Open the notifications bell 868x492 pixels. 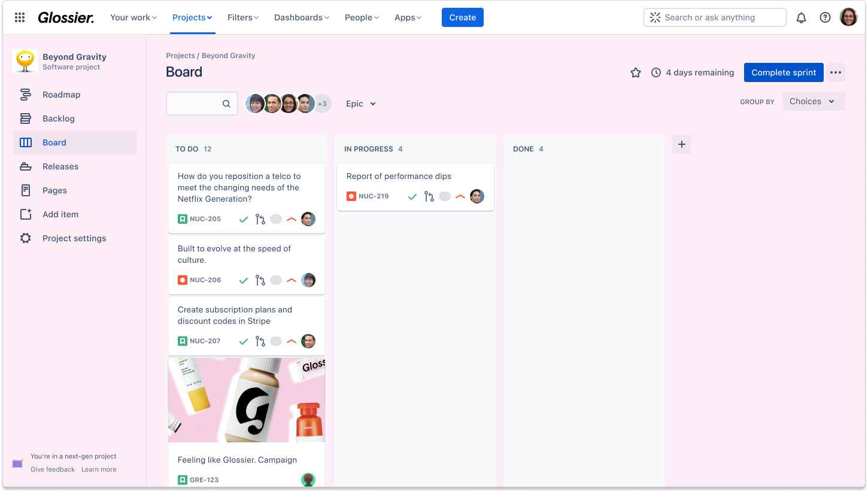tap(801, 17)
